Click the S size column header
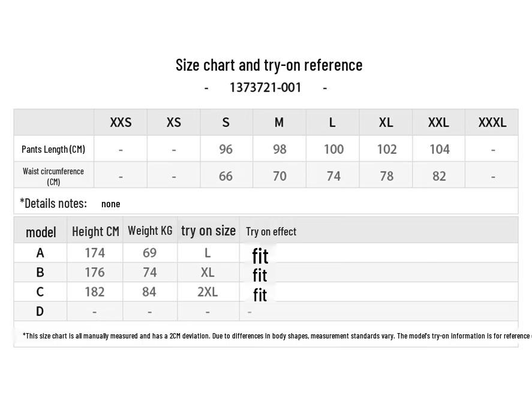Viewport: 532px width, 399px height. (x=226, y=122)
